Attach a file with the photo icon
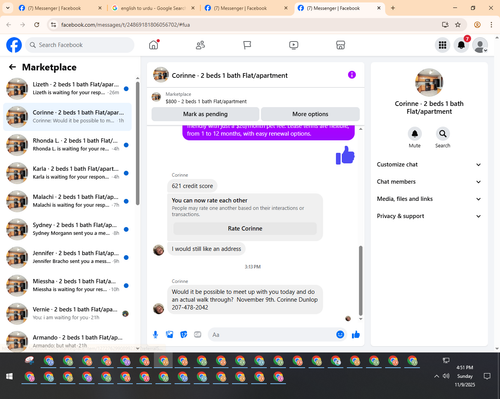This screenshot has width=500, height=399. click(170, 334)
